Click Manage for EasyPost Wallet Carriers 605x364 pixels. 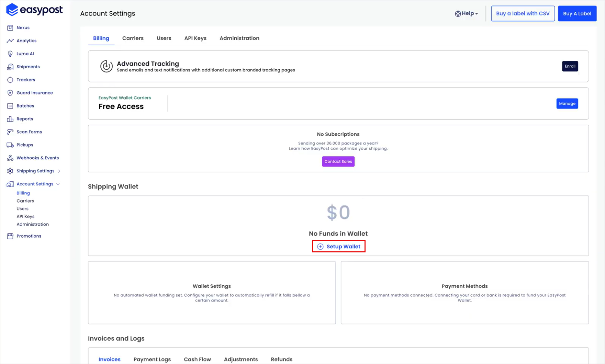click(567, 104)
